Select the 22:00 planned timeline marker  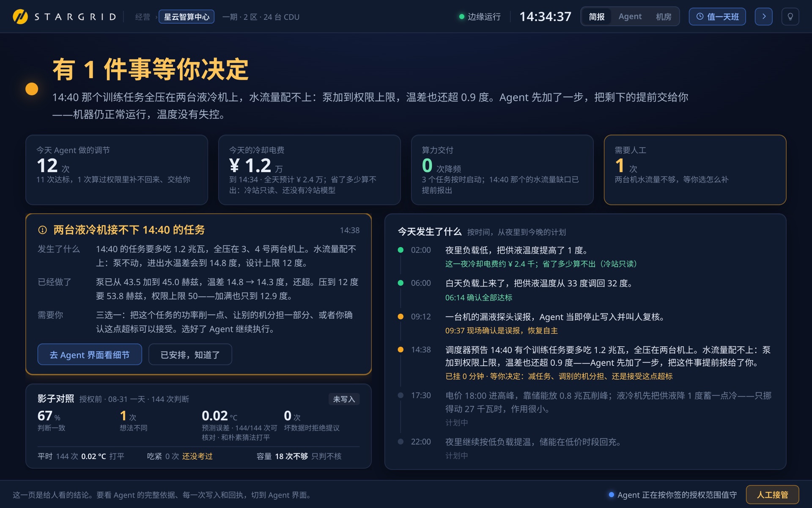[x=401, y=442]
